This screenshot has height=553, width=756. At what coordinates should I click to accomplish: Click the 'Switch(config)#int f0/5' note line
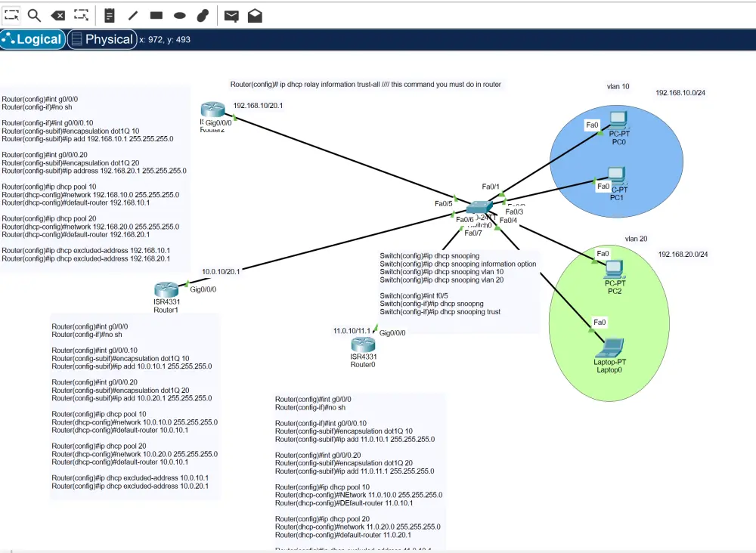(414, 296)
